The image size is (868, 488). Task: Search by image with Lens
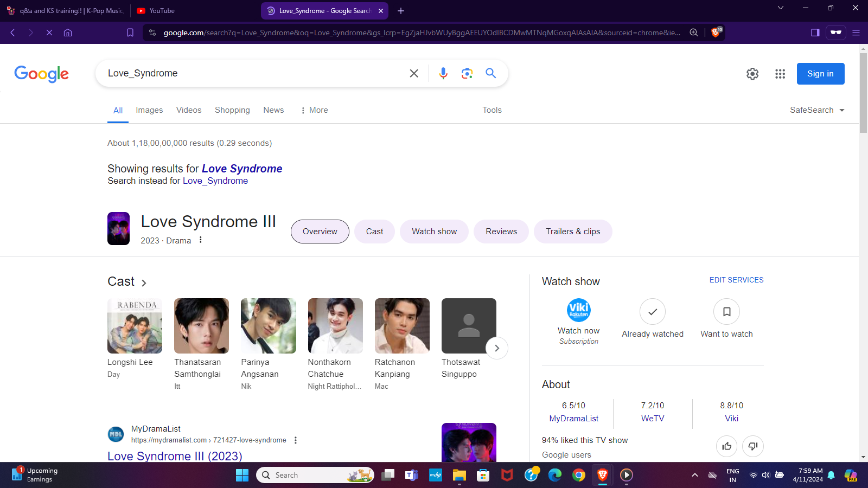click(467, 73)
